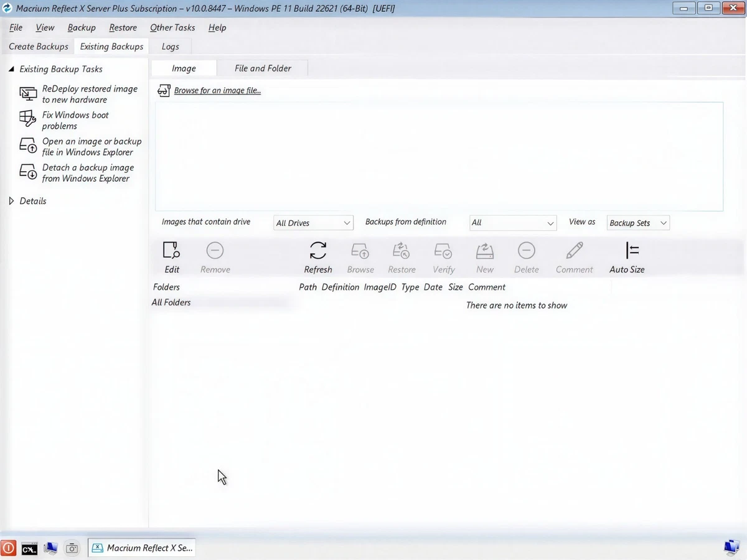Expand the Details section
This screenshot has width=747, height=560.
[11, 201]
